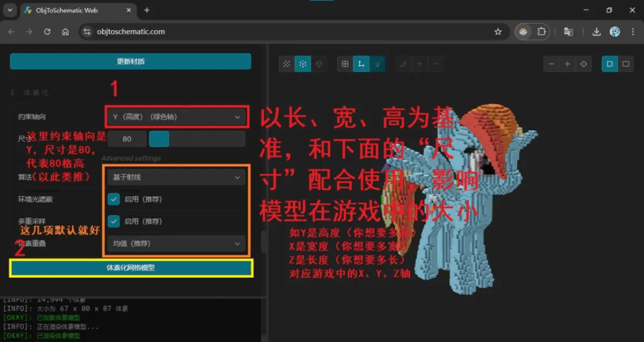Select the block mesh cube icon

[319, 64]
